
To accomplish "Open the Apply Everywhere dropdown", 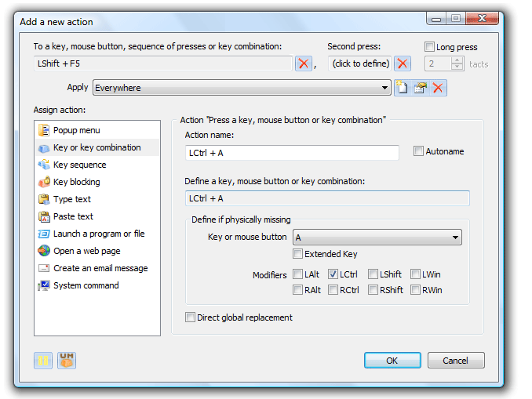I will (x=384, y=88).
